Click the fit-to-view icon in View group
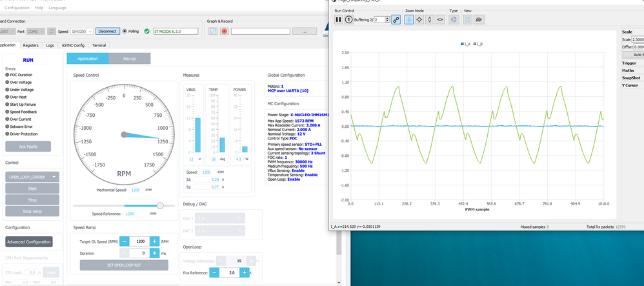Viewport: 644px width, 286px height. 468,19
